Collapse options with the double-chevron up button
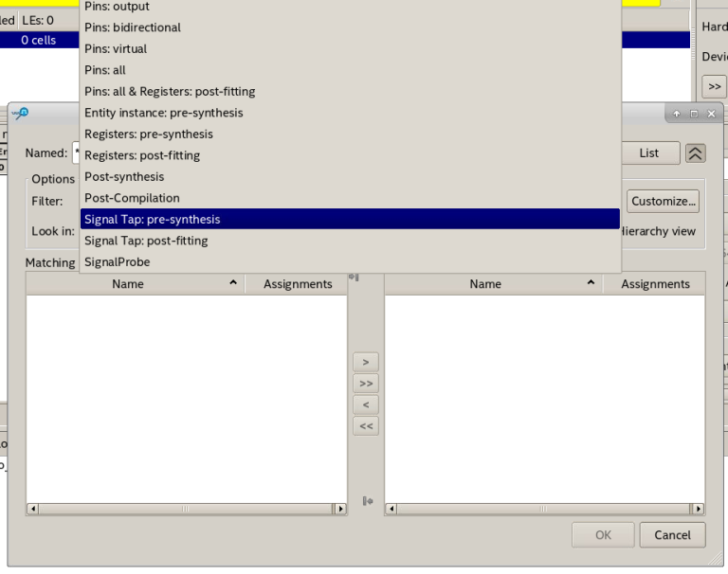Screen dimensions: 728x574 (696, 153)
